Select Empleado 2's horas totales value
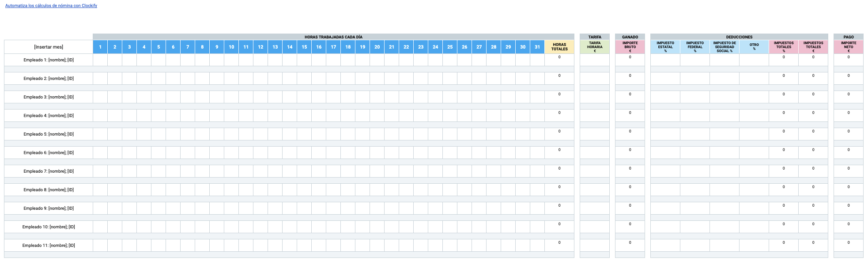Viewport: 868px width, 265px height. click(559, 79)
